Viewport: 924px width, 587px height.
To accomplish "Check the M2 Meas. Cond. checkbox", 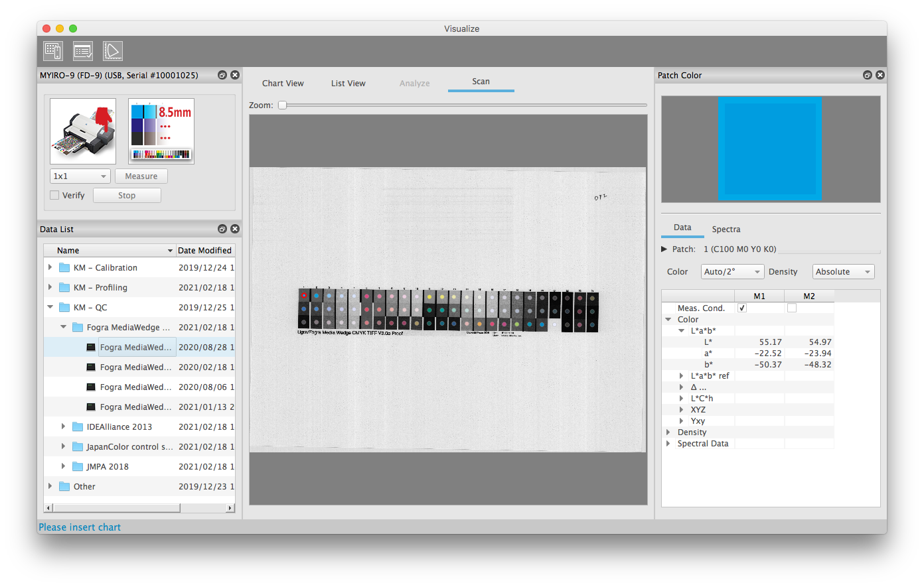I will 792,308.
